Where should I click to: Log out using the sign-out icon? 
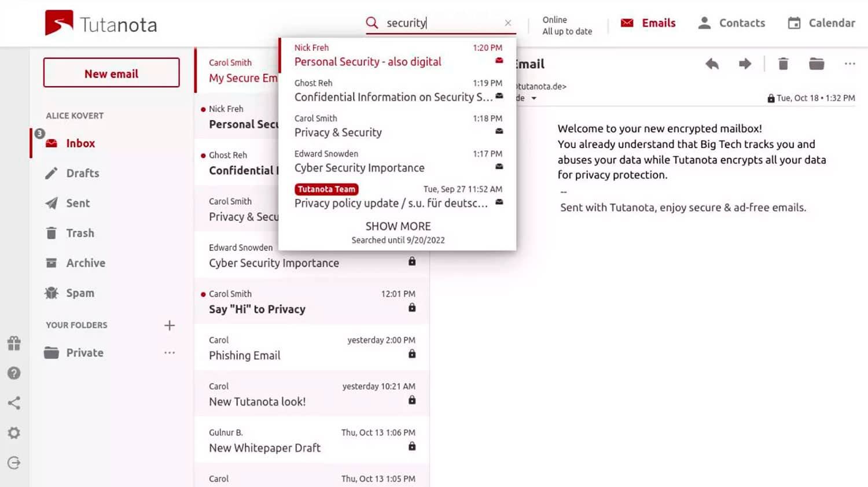tap(14, 462)
